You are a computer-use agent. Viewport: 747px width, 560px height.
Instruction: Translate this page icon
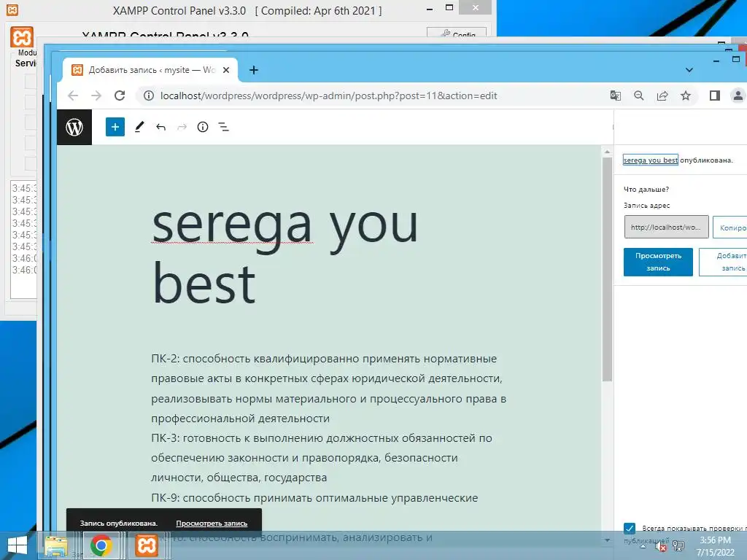tap(615, 96)
